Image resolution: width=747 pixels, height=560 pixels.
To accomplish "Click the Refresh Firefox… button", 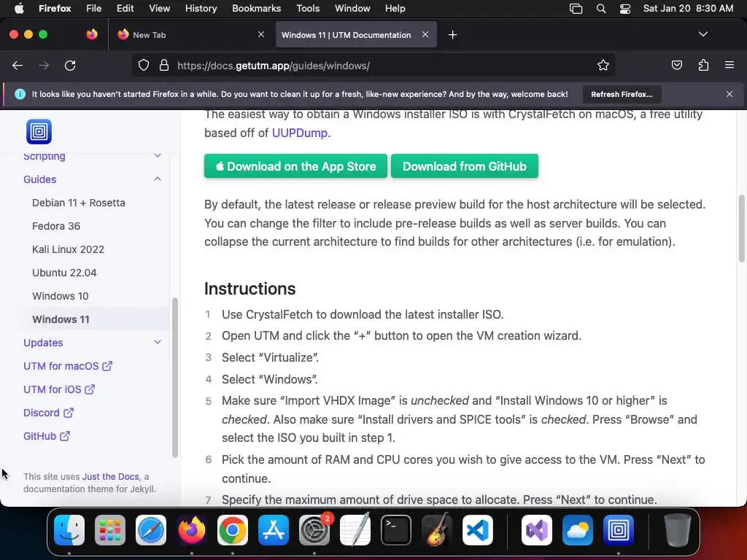I will click(622, 94).
